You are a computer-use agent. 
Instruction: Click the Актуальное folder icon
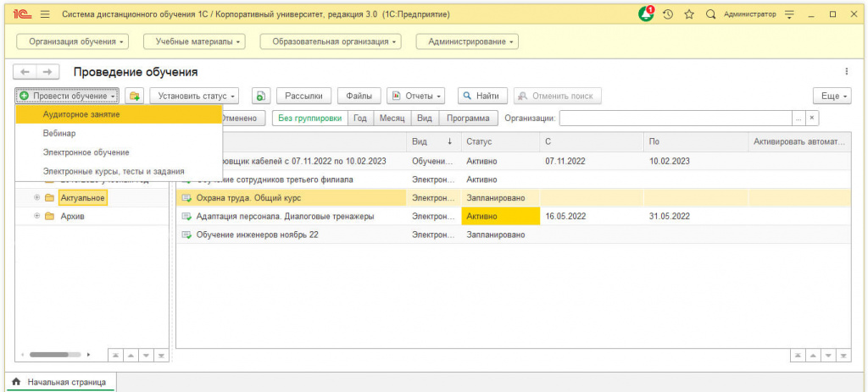[49, 197]
